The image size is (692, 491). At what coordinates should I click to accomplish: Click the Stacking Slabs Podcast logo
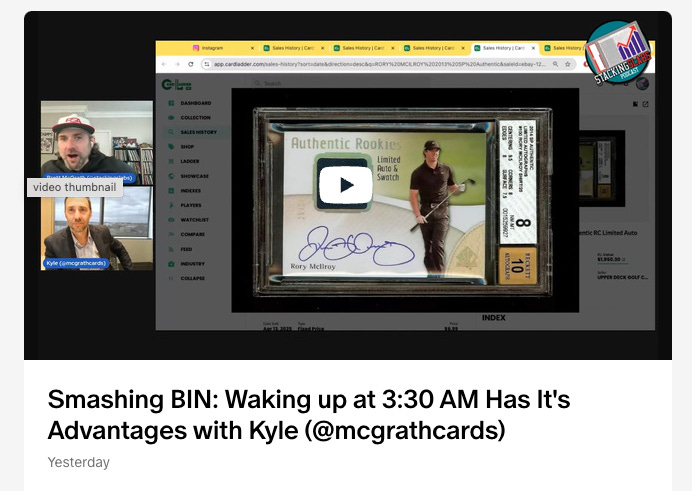coord(619,53)
